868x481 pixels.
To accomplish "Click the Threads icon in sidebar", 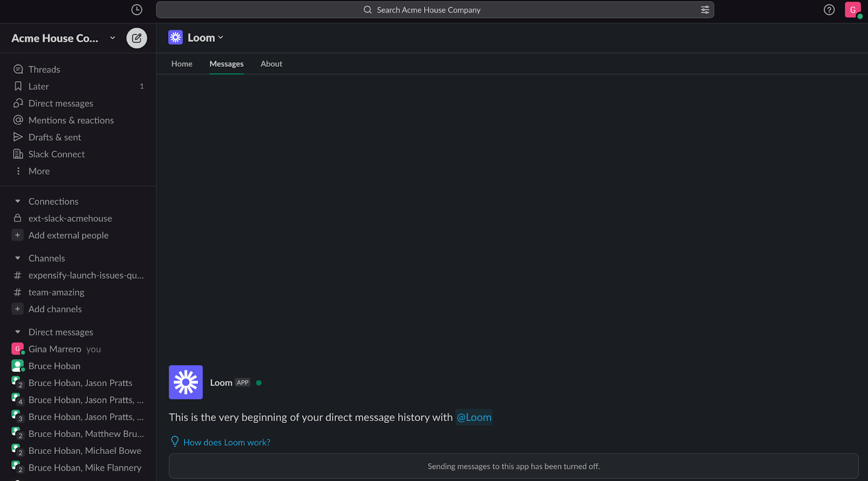I will pyautogui.click(x=18, y=69).
